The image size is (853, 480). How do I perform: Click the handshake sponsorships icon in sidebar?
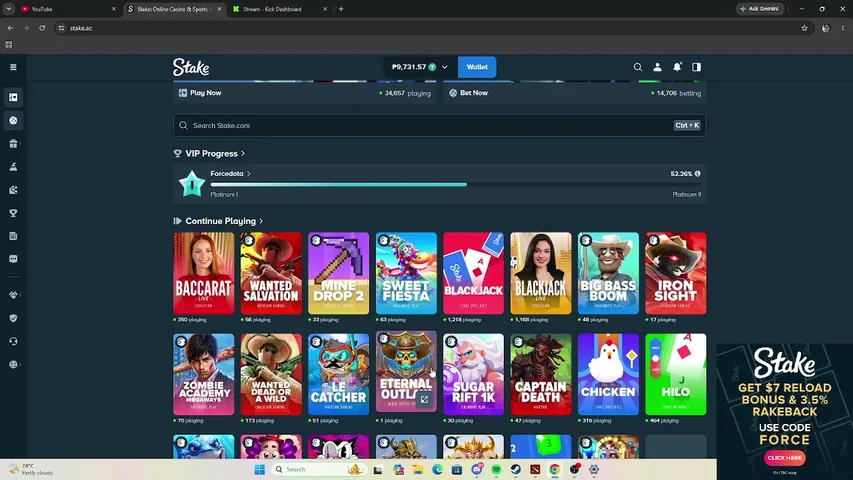point(13,295)
